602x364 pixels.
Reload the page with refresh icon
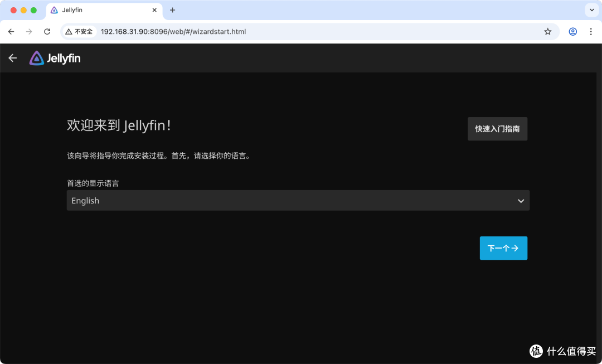pos(47,31)
